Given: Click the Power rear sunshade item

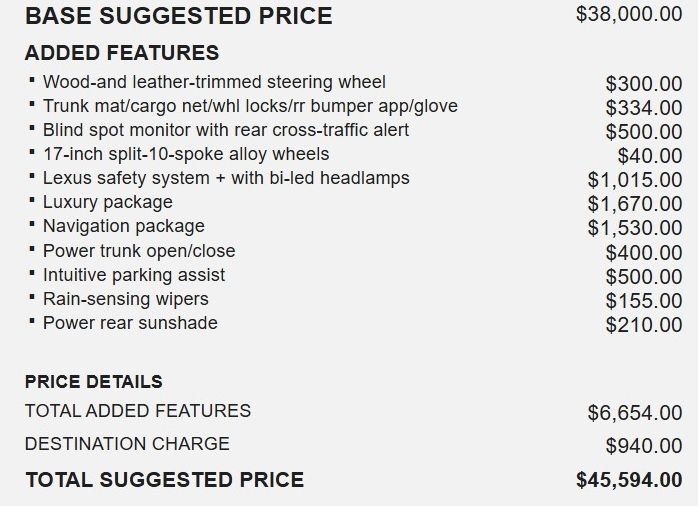Looking at the screenshot, I should click(130, 323).
